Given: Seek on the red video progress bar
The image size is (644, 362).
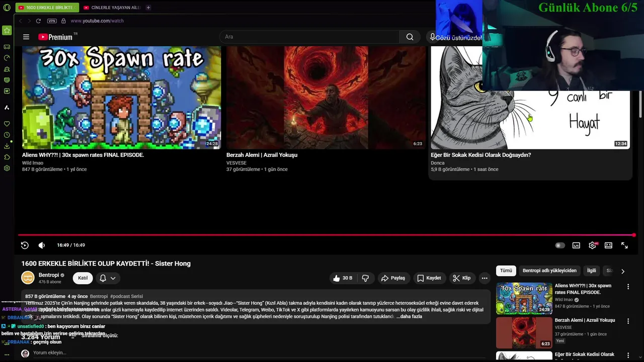Looking at the screenshot, I should [x=326, y=235].
